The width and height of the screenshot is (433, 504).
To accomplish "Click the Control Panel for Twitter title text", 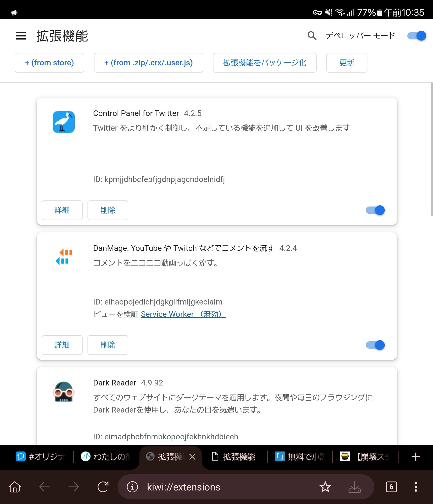I will point(136,113).
